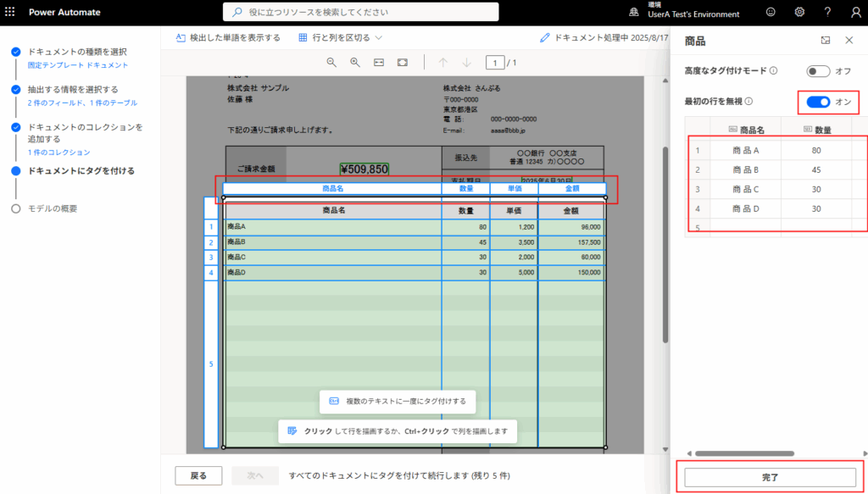The height and width of the screenshot is (494, 868).
Task: Click the pencil icon by ドキュメント処理中
Action: pyautogui.click(x=545, y=37)
